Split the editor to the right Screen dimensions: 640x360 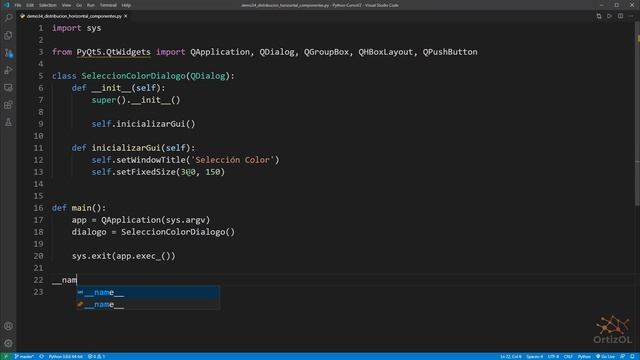[x=620, y=16]
